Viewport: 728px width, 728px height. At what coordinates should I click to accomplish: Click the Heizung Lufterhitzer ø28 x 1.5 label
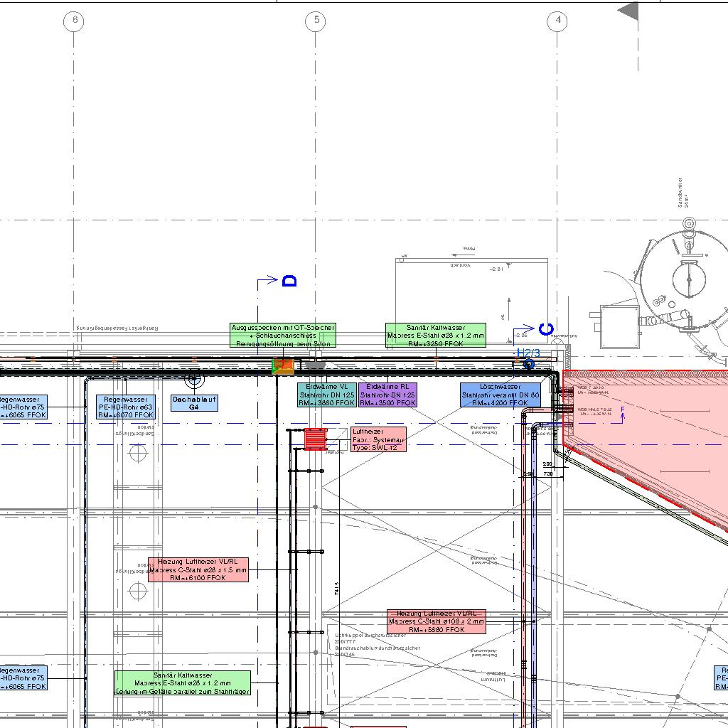[x=198, y=569]
